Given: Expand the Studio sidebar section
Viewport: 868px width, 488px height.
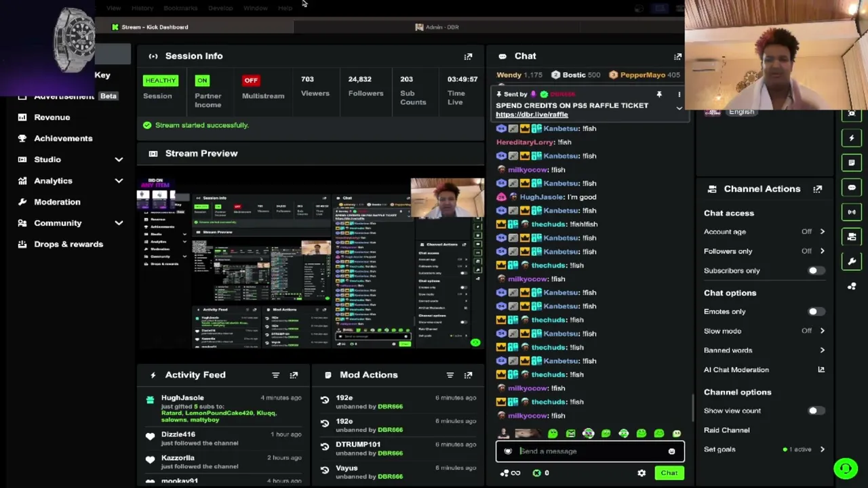Looking at the screenshot, I should click(119, 159).
